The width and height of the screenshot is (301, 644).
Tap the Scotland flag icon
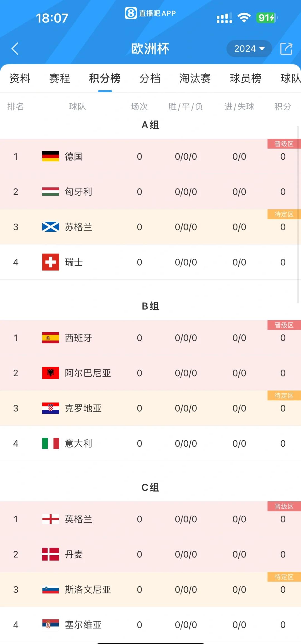(x=50, y=227)
